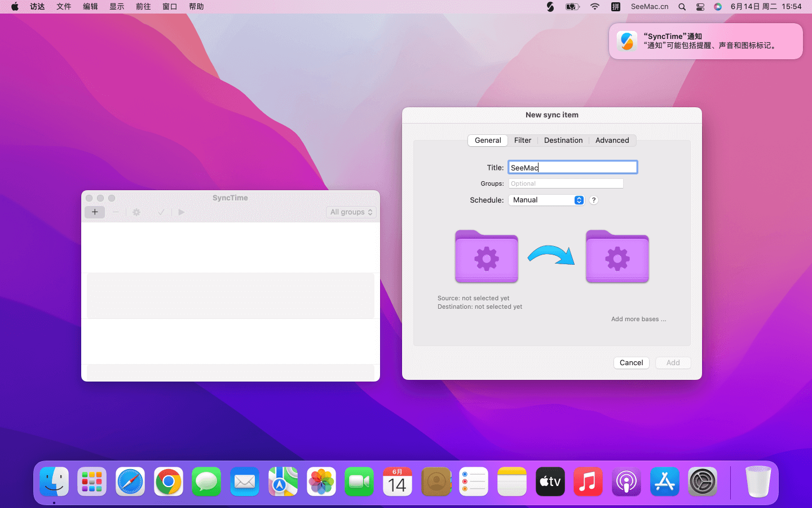This screenshot has height=508, width=812.
Task: Click the Title text field
Action: pyautogui.click(x=572, y=168)
